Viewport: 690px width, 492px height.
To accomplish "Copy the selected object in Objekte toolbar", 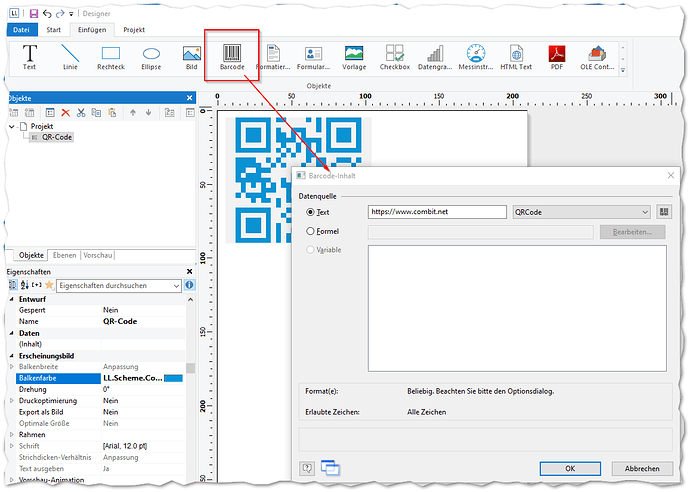I will pos(96,113).
